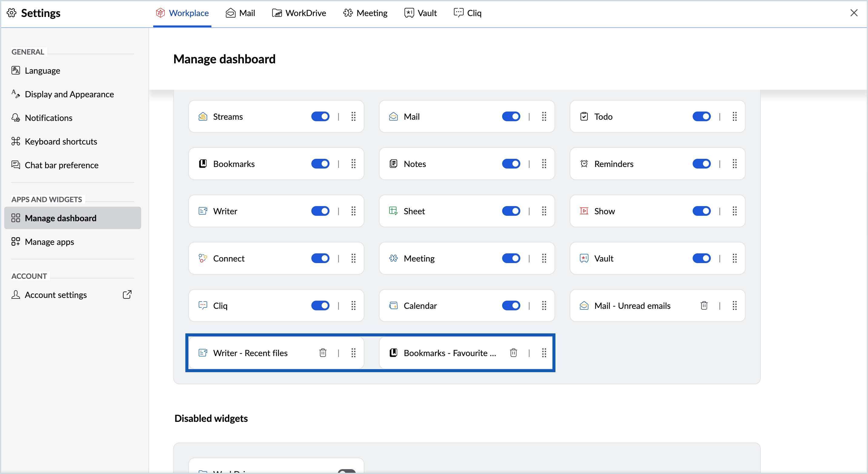Disable the Calendar widget toggle
Screen dimensions: 868x474
pyautogui.click(x=511, y=305)
